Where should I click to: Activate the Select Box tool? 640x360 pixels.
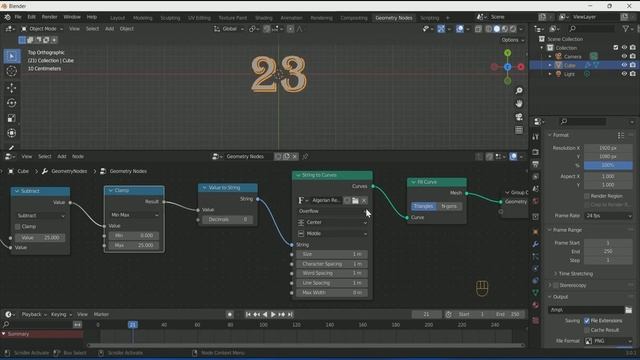(11, 56)
